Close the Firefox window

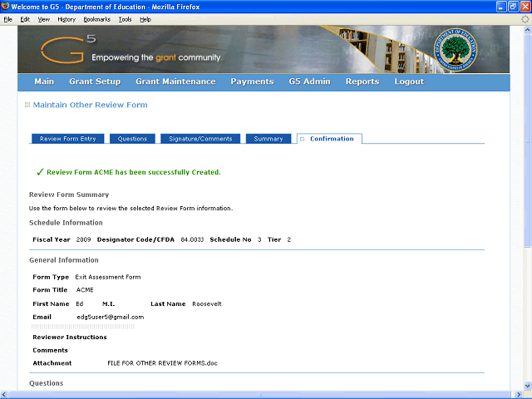(x=525, y=7)
